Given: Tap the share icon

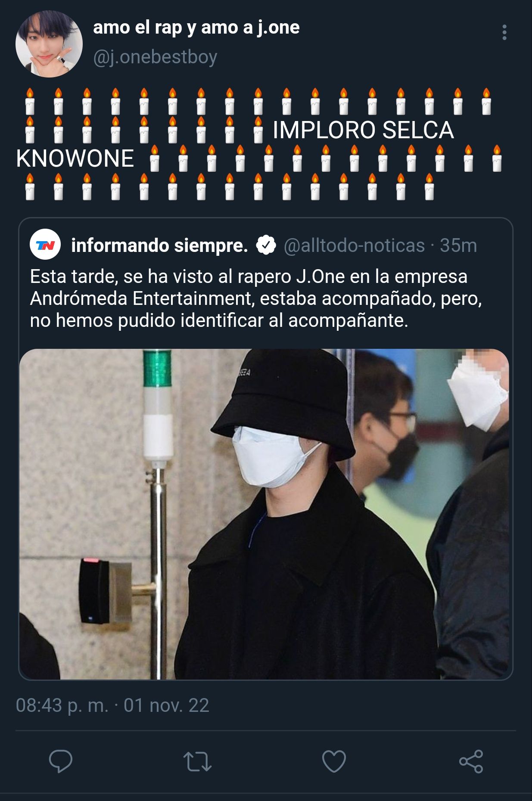Looking at the screenshot, I should coord(471,761).
